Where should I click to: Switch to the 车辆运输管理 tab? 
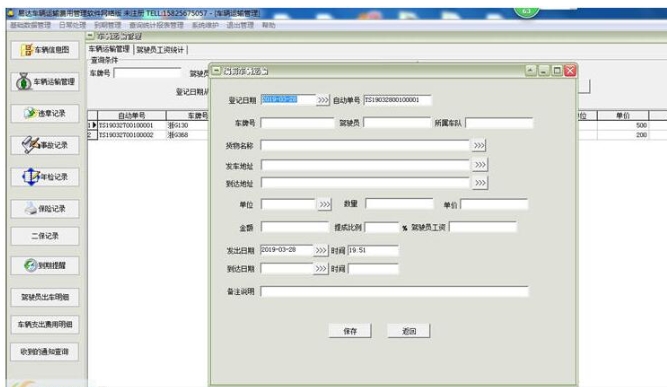(x=109, y=49)
